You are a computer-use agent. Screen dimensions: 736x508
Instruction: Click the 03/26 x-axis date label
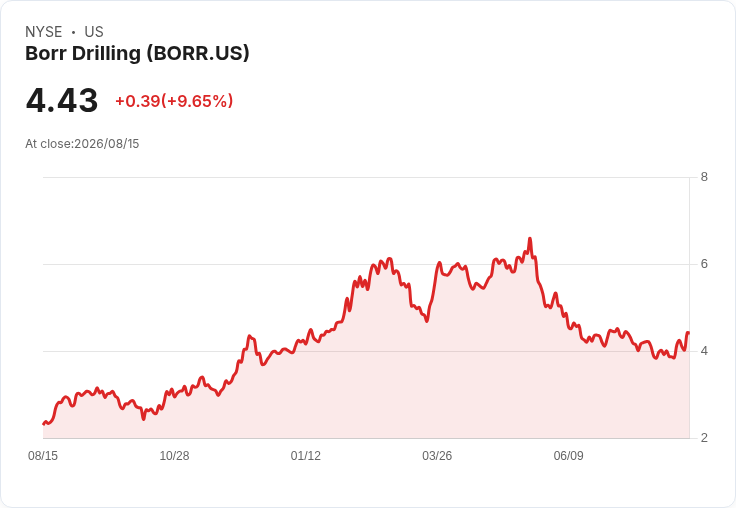pos(437,456)
